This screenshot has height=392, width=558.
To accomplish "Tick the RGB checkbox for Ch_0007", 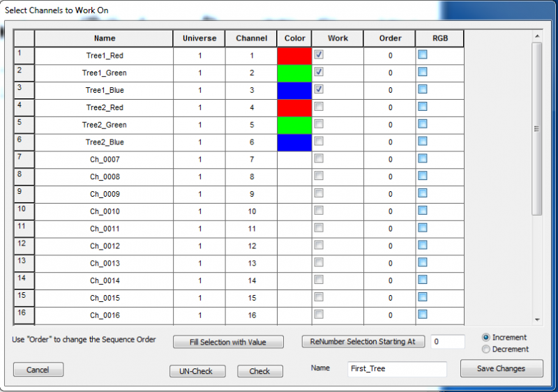I will coord(423,159).
